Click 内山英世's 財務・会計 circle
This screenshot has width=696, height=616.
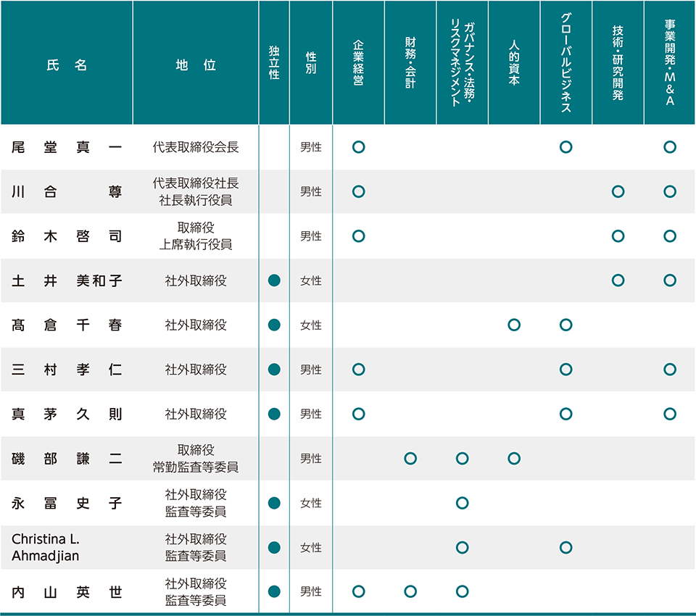pos(410,591)
